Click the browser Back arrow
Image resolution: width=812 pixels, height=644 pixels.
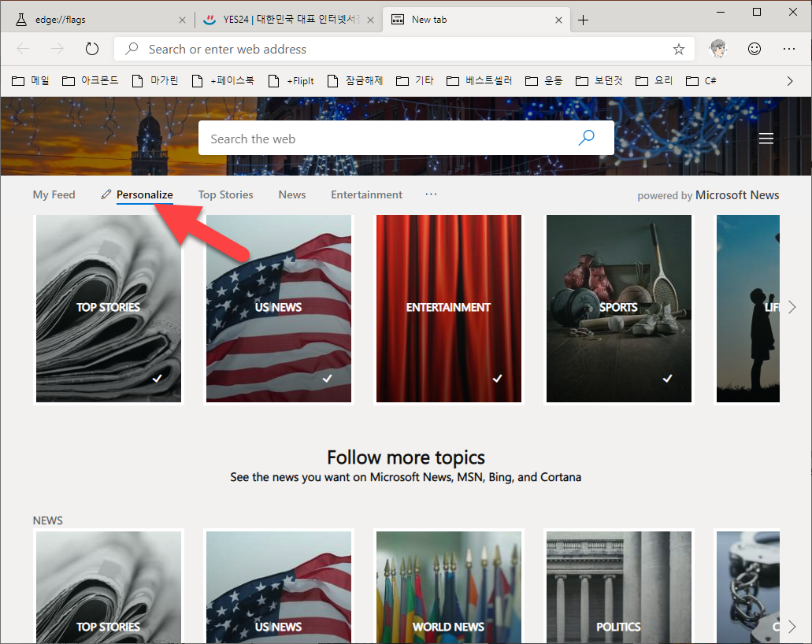(x=24, y=49)
